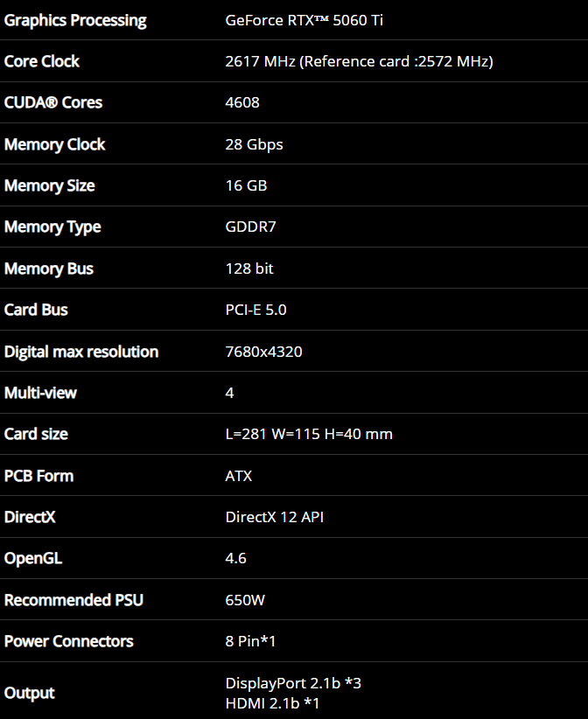Click the 7680x4320 resolution value

point(264,352)
